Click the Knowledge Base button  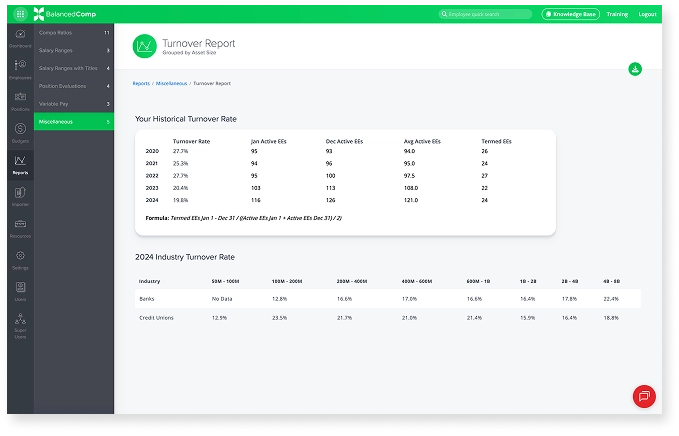point(570,15)
